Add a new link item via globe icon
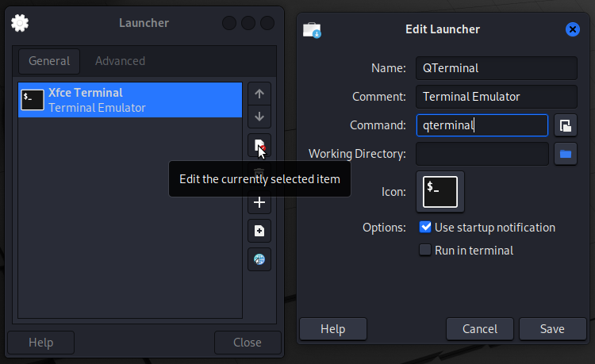Image resolution: width=595 pixels, height=364 pixels. 259,259
